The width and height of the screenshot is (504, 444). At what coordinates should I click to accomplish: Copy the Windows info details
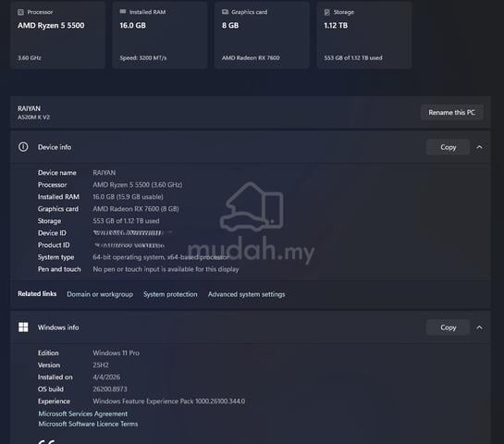point(449,327)
